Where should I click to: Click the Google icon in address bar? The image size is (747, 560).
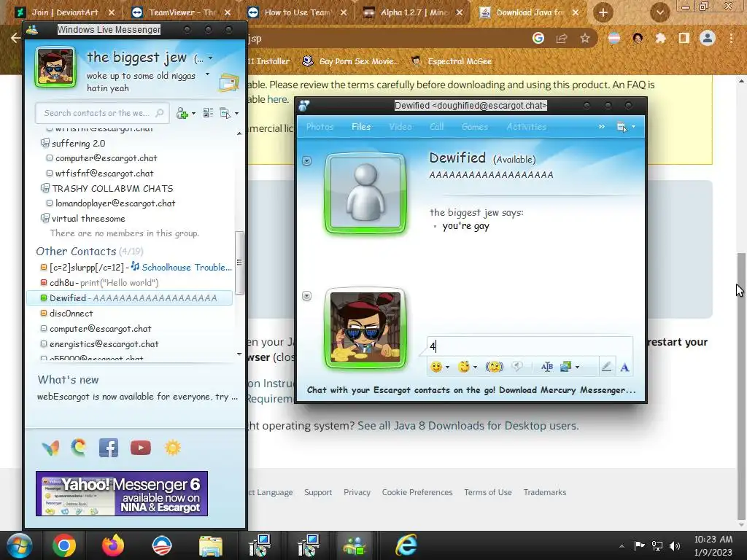tap(538, 38)
